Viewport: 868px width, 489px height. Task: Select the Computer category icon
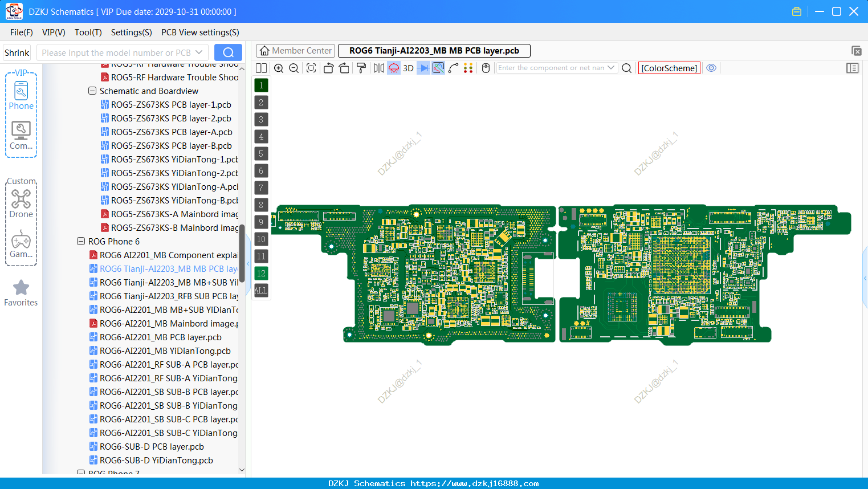pyautogui.click(x=21, y=136)
